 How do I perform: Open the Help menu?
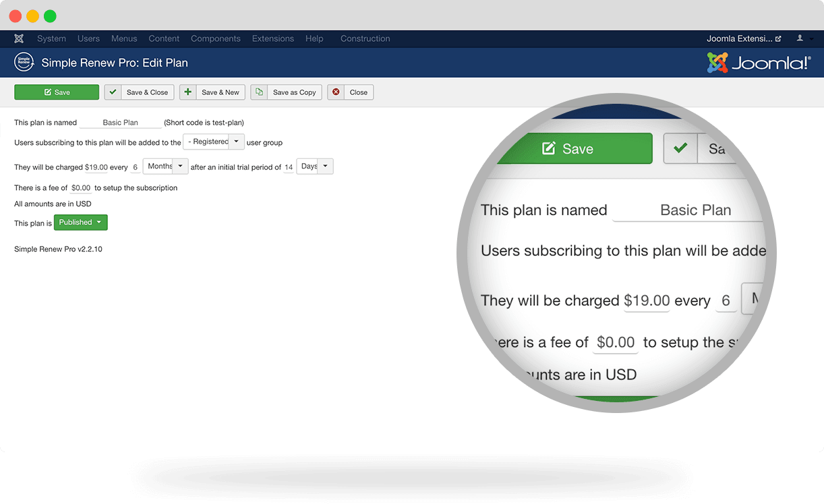(314, 38)
